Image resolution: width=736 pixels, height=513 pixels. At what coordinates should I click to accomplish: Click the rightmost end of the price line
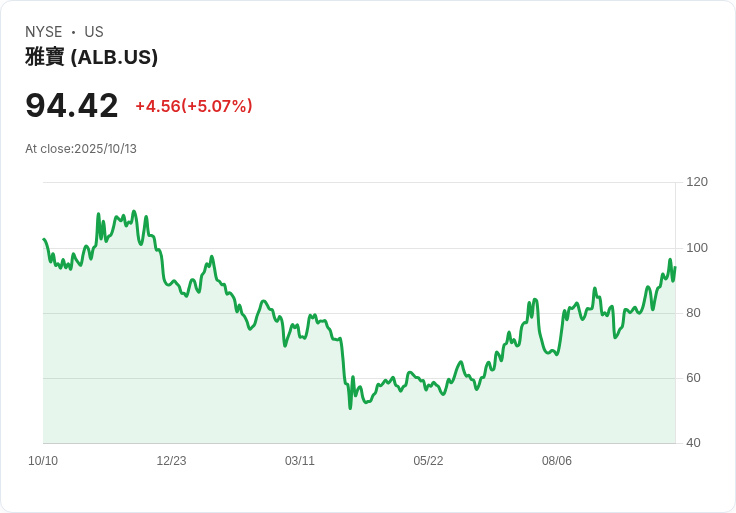tap(675, 267)
